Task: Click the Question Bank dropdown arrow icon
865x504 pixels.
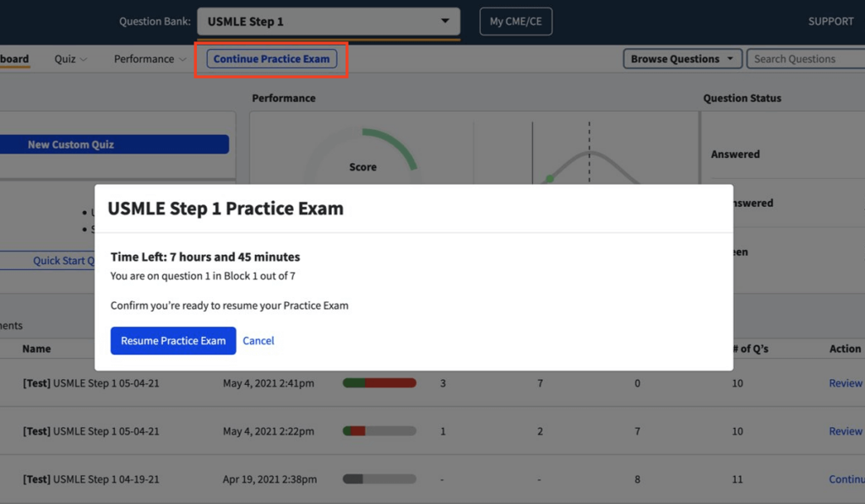Action: point(445,22)
